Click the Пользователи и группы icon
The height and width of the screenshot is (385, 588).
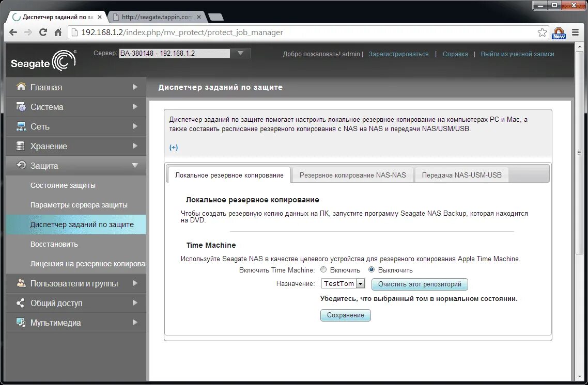(21, 283)
